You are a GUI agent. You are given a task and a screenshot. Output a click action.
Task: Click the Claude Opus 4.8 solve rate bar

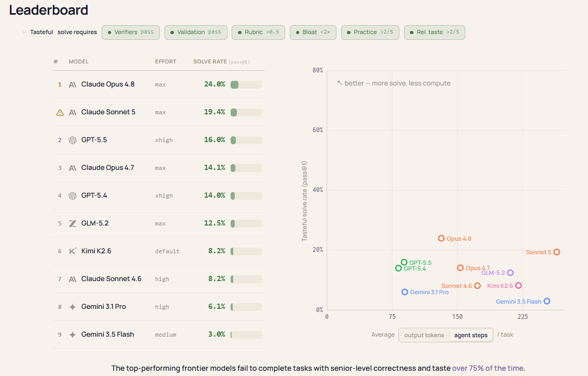coord(246,85)
